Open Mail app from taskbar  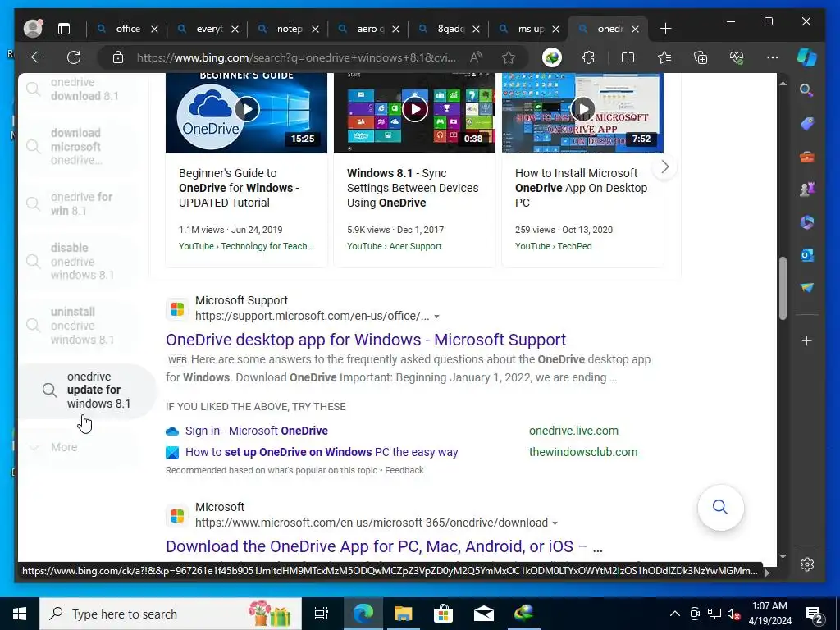click(484, 614)
